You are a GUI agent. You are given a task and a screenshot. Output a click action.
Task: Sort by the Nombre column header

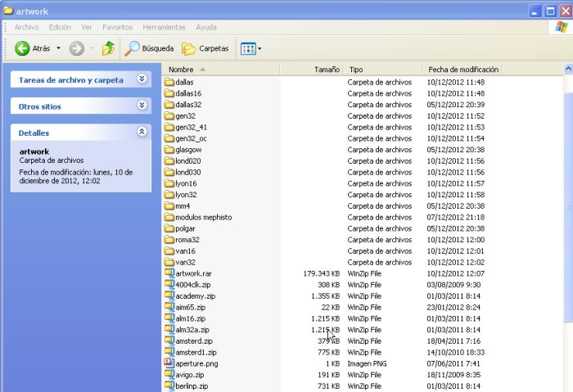(x=221, y=70)
